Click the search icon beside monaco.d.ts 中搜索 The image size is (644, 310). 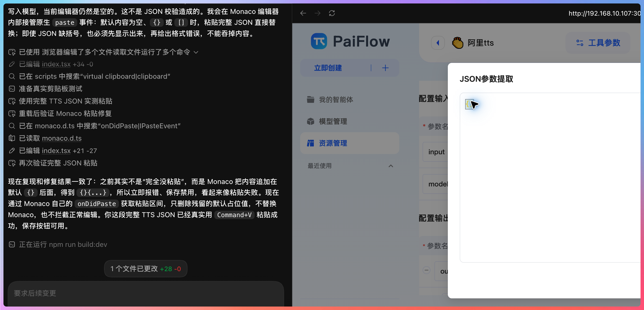pos(12,126)
